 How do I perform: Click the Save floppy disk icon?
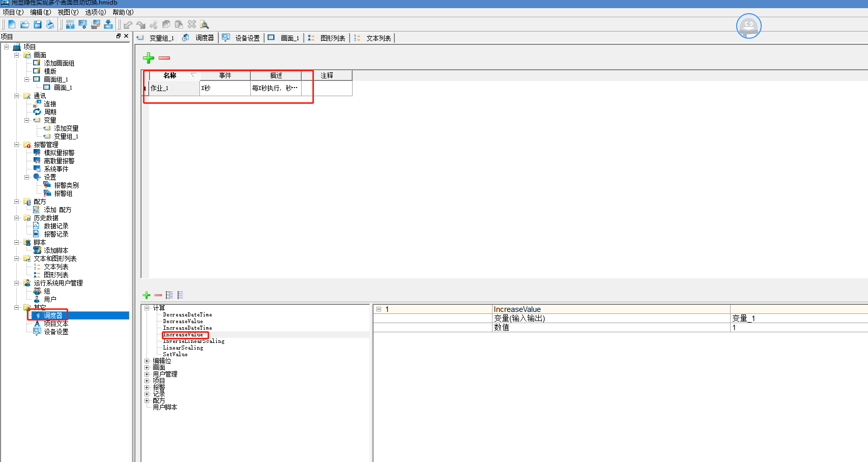point(38,24)
